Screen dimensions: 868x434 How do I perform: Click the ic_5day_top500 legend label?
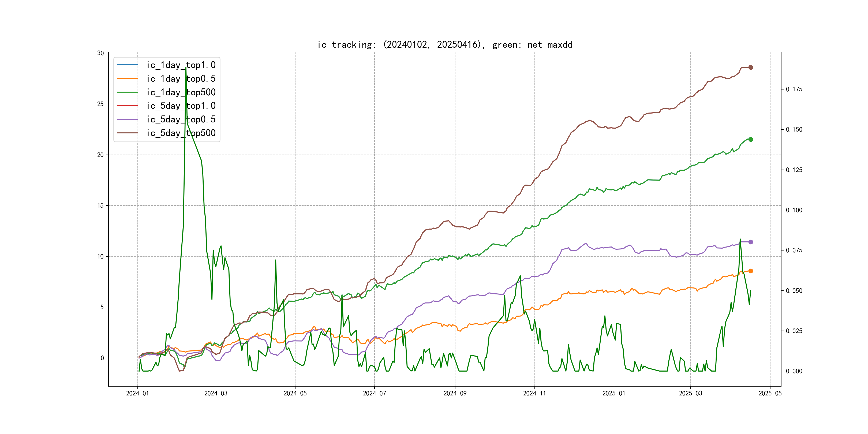click(x=181, y=133)
